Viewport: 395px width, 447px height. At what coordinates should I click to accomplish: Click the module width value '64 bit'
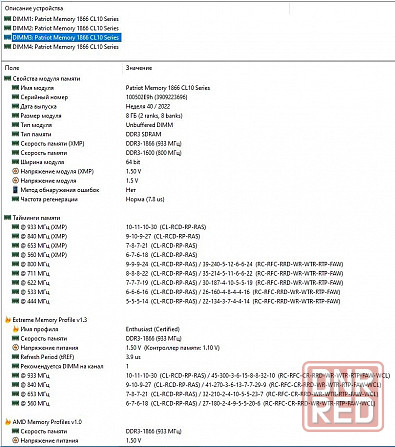(x=133, y=162)
